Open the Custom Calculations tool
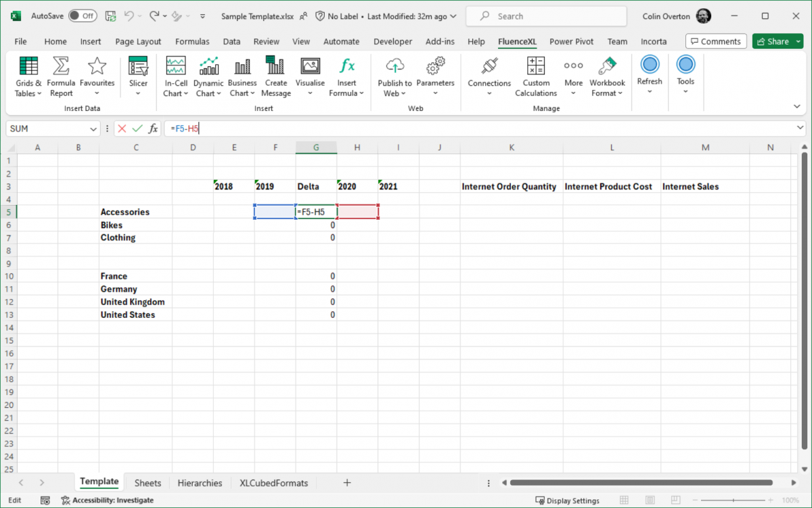The width and height of the screenshot is (812, 508). tap(535, 76)
